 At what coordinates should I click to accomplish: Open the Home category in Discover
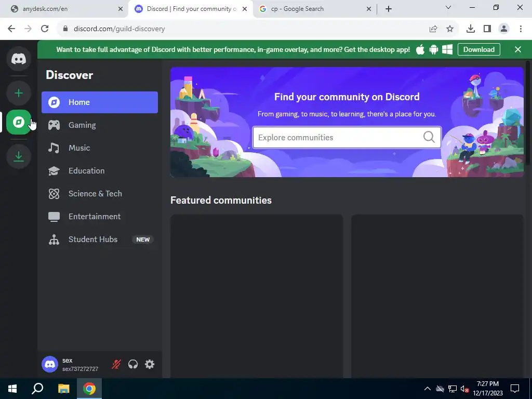pos(100,102)
